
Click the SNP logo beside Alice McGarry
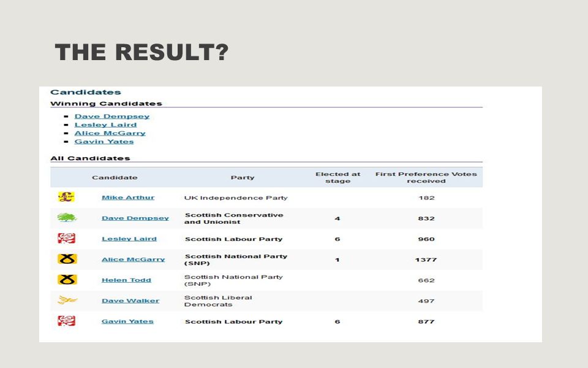(67, 259)
